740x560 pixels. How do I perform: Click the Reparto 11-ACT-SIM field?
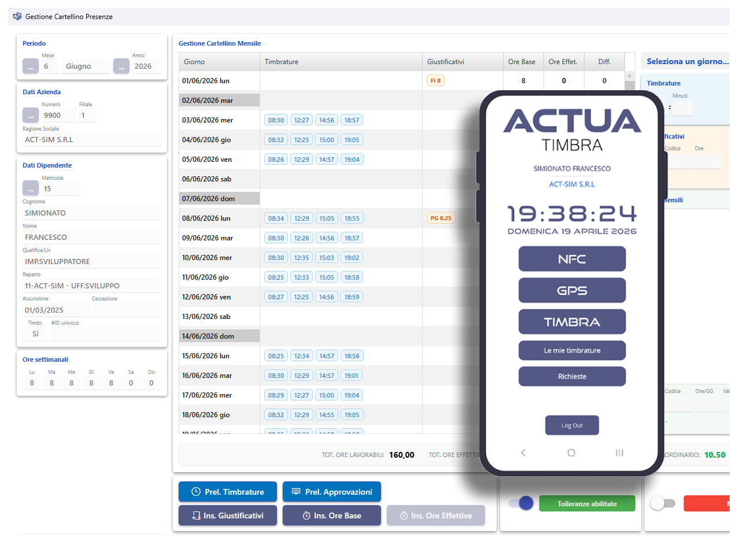(x=92, y=285)
